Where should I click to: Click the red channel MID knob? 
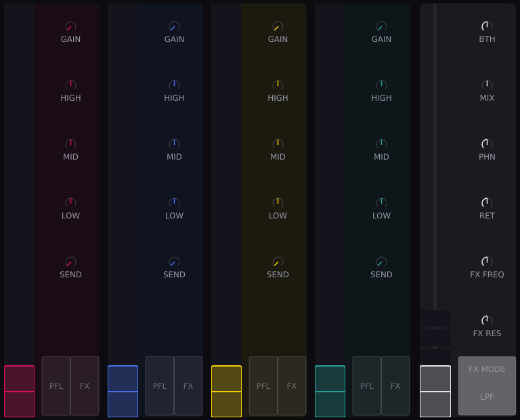[70, 144]
